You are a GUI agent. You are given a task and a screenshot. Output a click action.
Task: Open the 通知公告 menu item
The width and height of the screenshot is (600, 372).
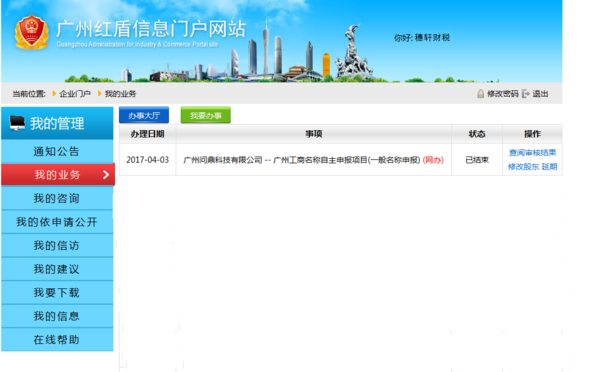point(57,152)
